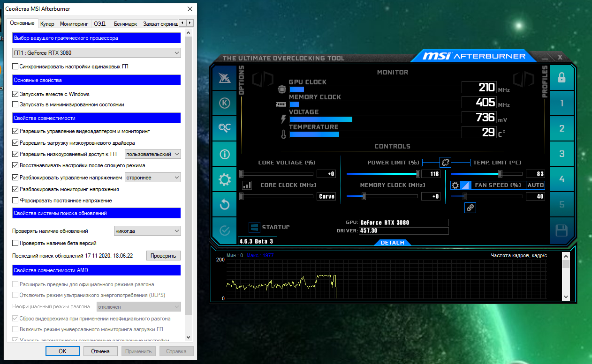Click left arrow of the tab strip
The height and width of the screenshot is (364, 592).
(x=183, y=23)
